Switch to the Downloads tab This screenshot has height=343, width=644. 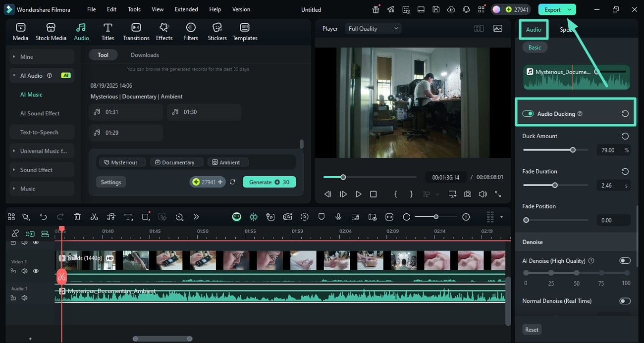tap(145, 55)
